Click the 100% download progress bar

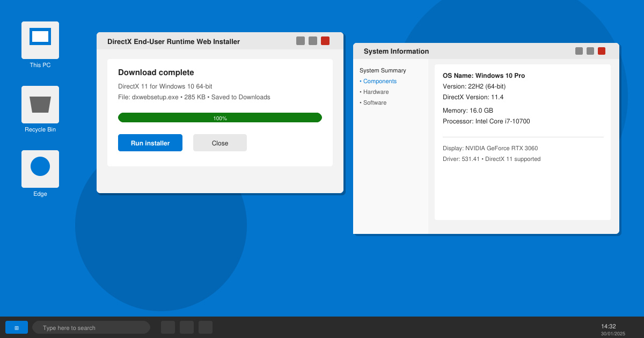tap(220, 117)
